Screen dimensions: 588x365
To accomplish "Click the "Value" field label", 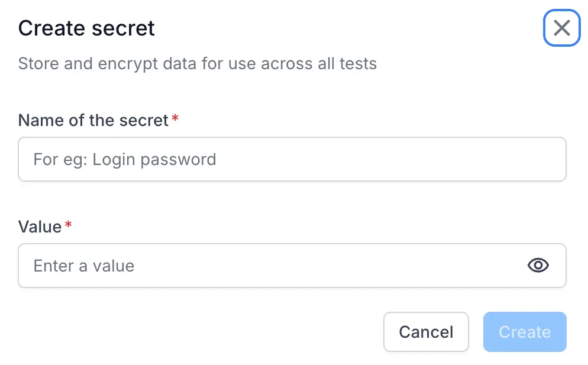I will point(40,227).
